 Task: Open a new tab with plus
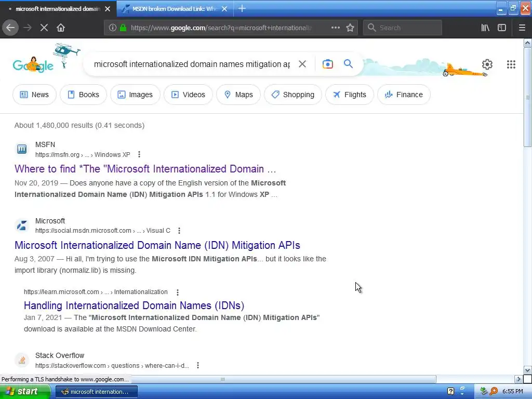coord(242,8)
